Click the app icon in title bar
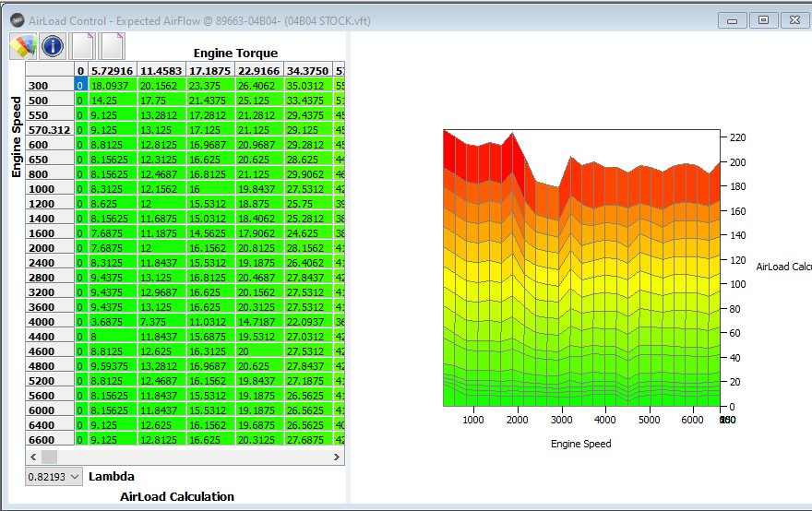812x511 pixels. pos(18,20)
